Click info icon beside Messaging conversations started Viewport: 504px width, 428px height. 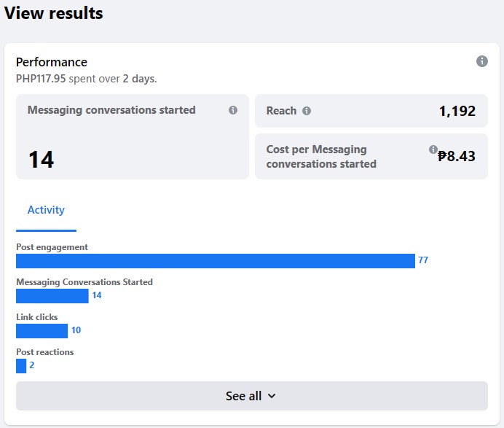coord(233,110)
